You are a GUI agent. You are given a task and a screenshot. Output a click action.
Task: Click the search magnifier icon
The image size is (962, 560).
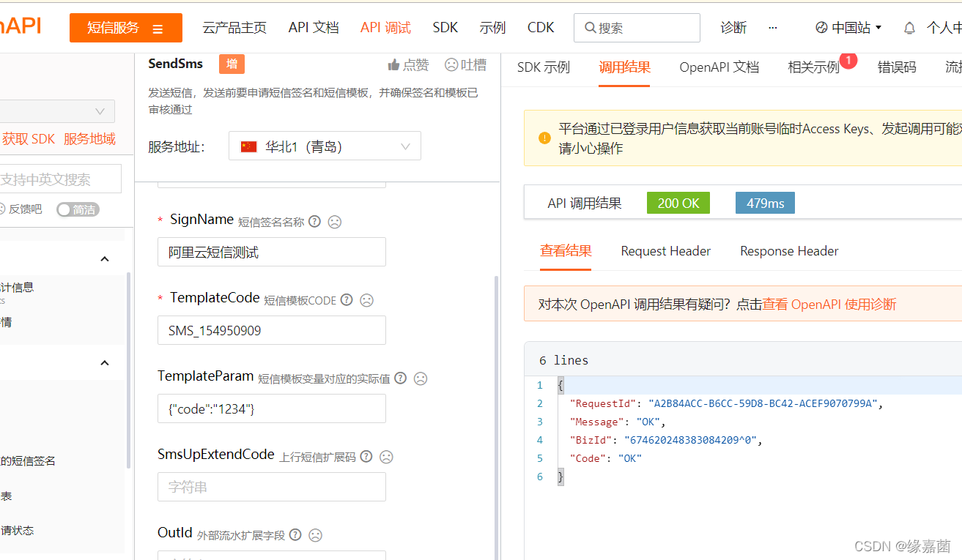click(x=590, y=28)
